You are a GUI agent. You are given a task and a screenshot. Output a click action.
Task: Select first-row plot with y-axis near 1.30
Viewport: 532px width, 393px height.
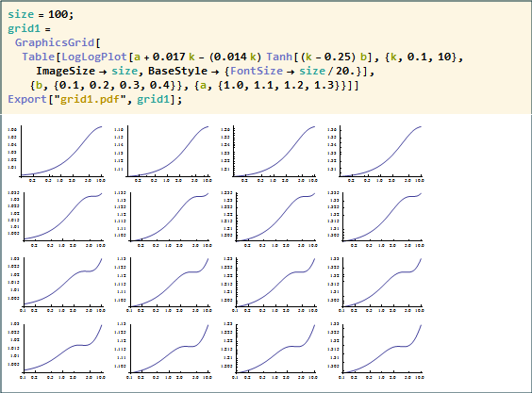pos(376,155)
